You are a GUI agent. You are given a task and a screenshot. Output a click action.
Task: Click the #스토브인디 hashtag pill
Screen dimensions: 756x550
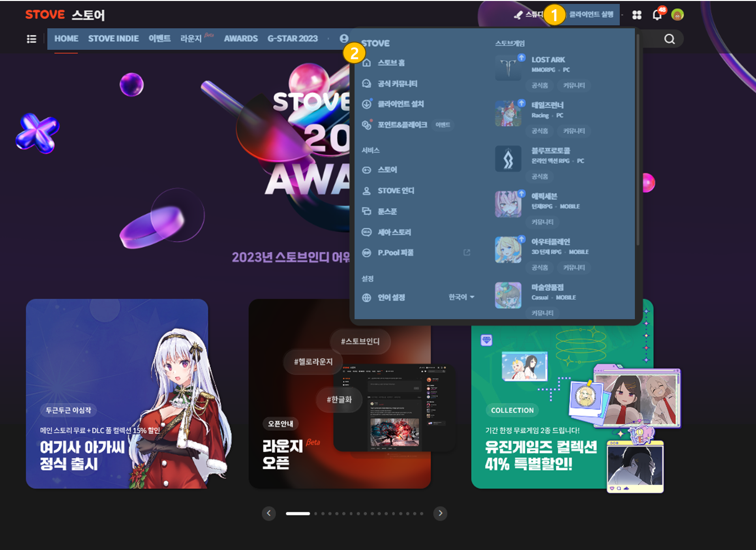pos(360,342)
